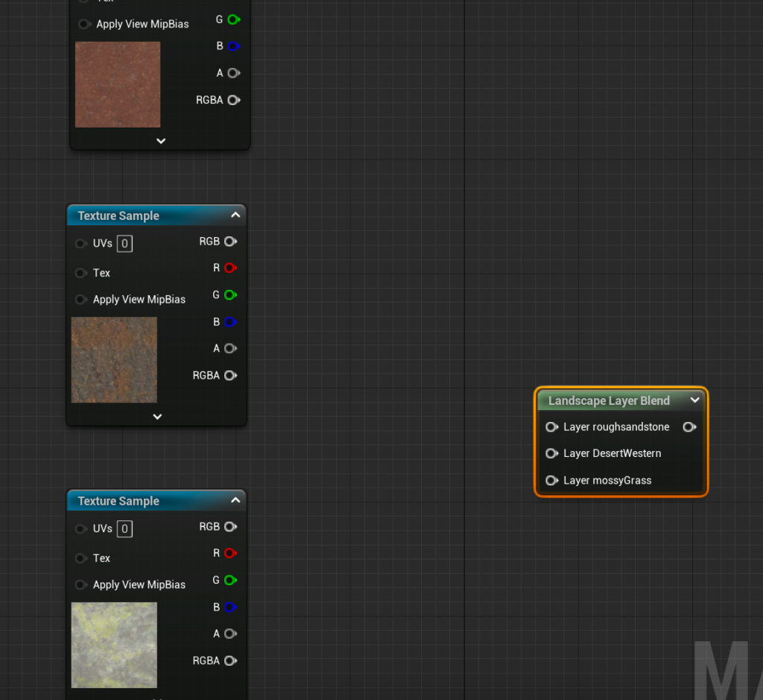Expand the advanced pins arrow below the red sandstone preview

[x=160, y=141]
